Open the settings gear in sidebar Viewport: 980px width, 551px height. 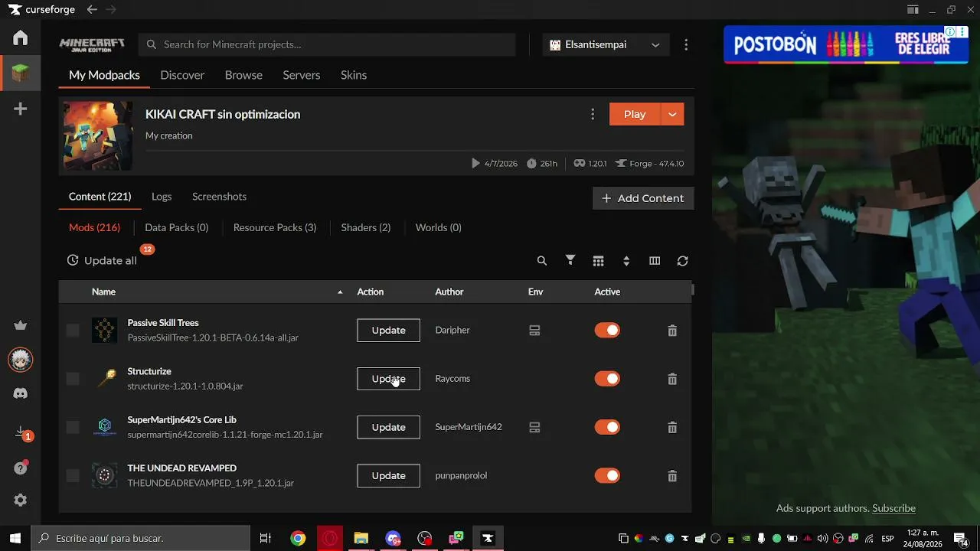(x=21, y=500)
